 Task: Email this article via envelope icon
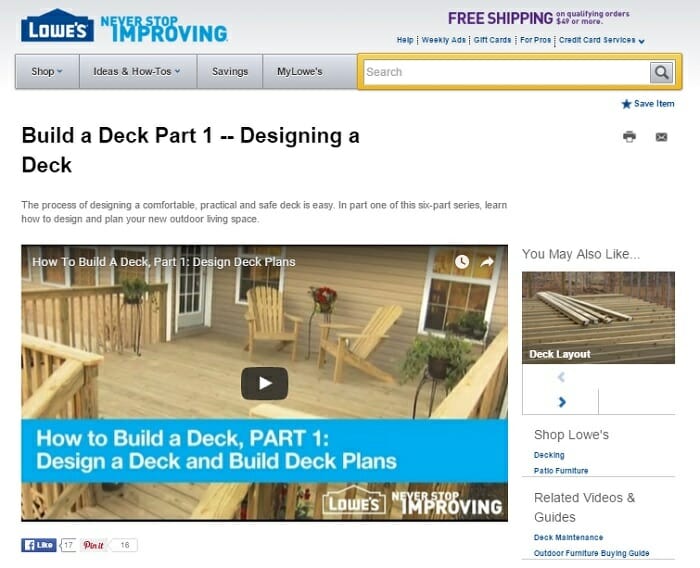tap(661, 137)
